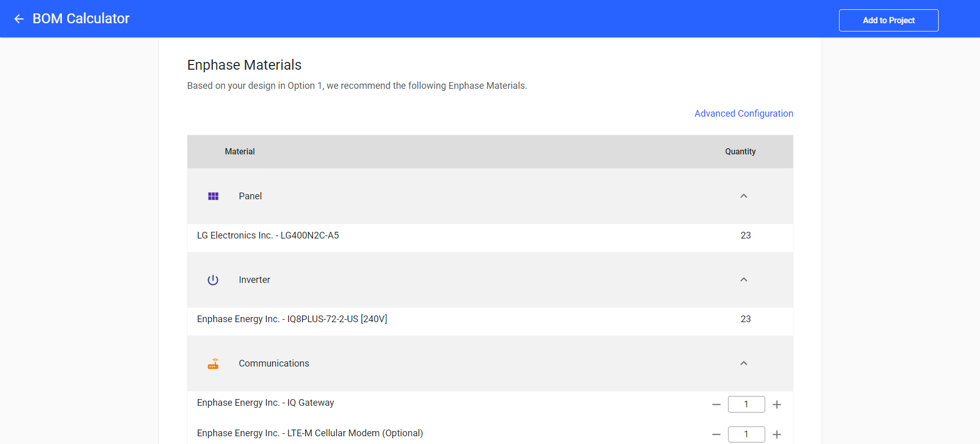
Task: Click the Enphase IQ Gateway item name
Action: point(265,403)
